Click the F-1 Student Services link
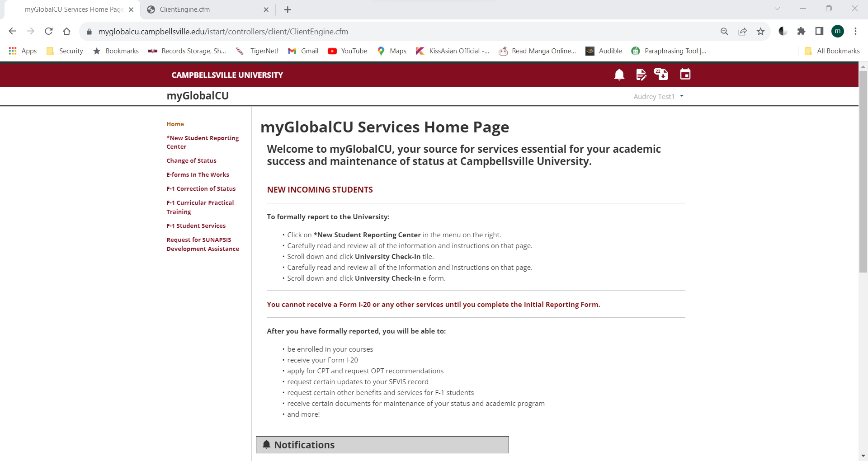The height and width of the screenshot is (461, 868). 196,225
